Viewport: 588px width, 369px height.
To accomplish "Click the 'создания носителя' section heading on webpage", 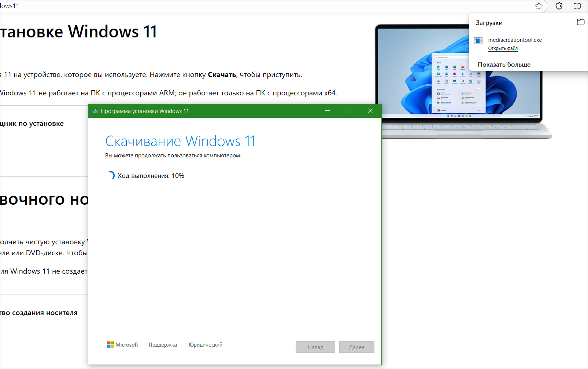I will [39, 313].
